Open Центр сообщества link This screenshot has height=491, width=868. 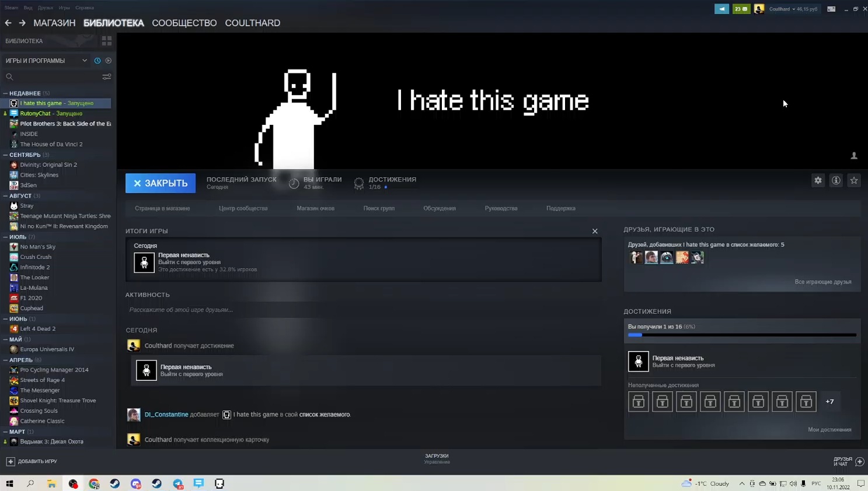(x=243, y=208)
